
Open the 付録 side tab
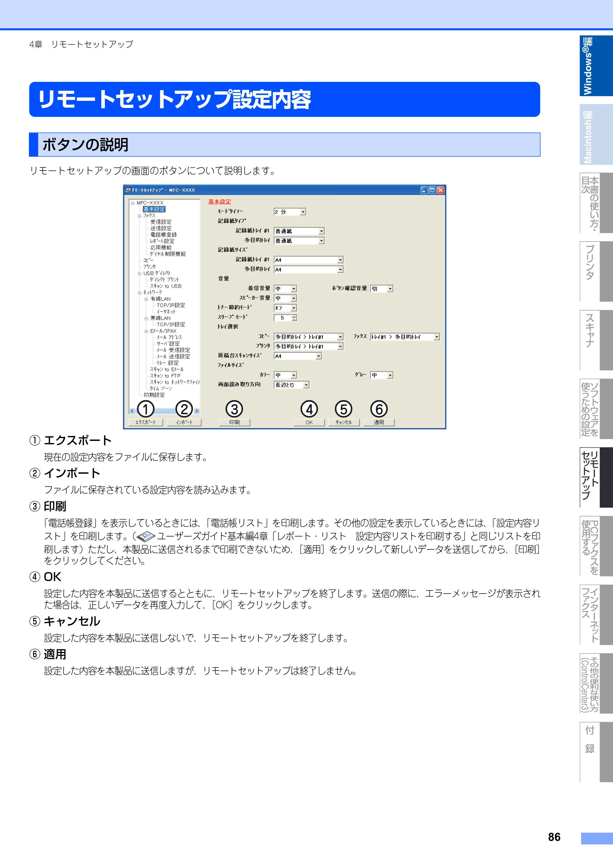tap(596, 752)
